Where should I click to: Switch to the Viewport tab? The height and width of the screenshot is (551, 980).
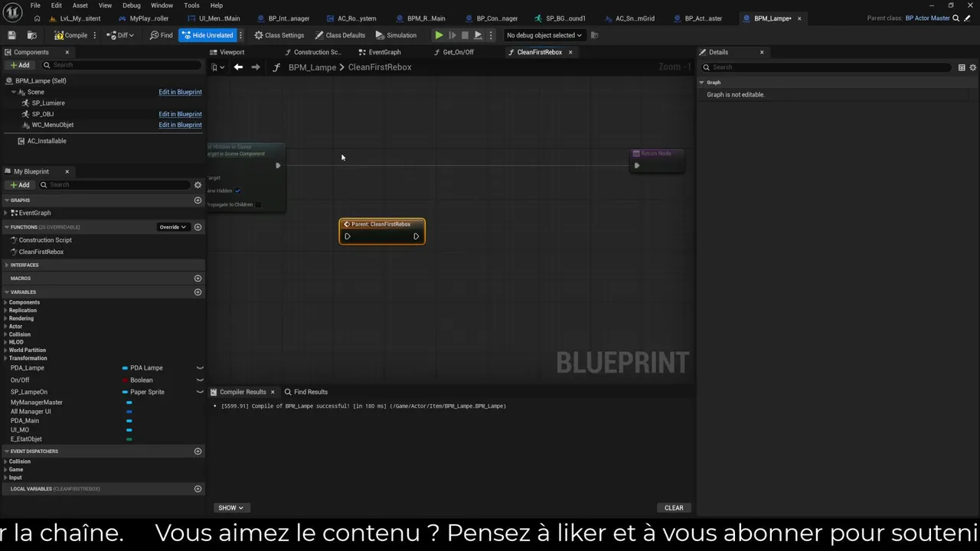[232, 52]
